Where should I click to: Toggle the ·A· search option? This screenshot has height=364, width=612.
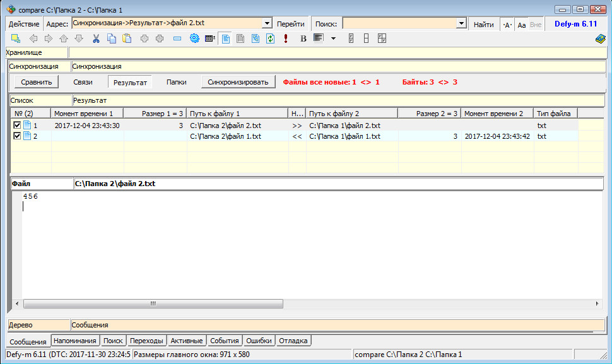(507, 24)
